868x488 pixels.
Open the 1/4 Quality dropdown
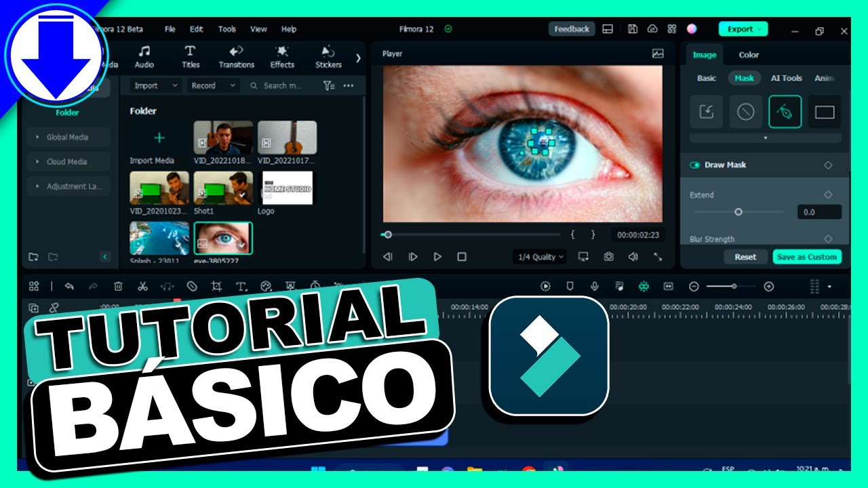pos(541,257)
